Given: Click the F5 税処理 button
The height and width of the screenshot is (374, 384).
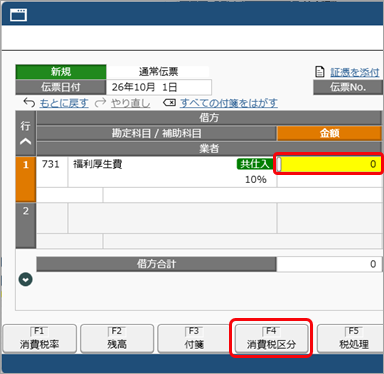Looking at the screenshot, I should tap(351, 338).
